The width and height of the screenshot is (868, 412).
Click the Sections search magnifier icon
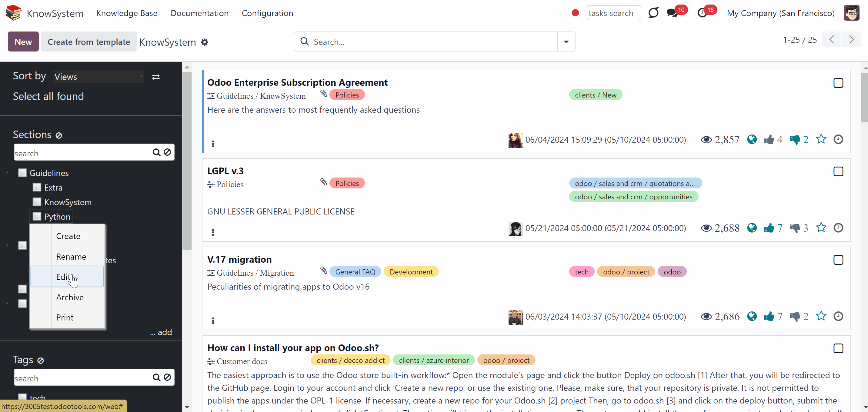click(x=156, y=152)
